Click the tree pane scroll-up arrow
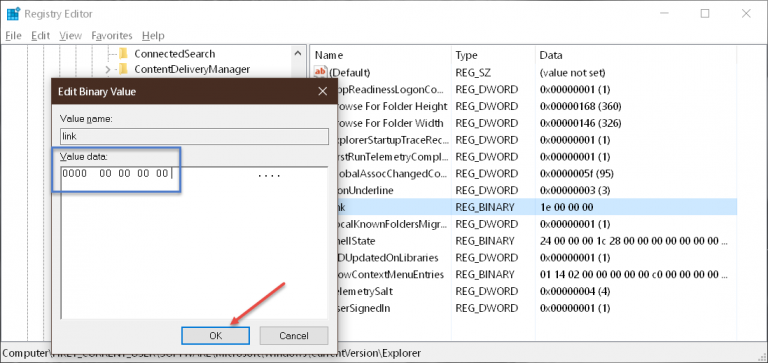The image size is (768, 363). [x=297, y=53]
